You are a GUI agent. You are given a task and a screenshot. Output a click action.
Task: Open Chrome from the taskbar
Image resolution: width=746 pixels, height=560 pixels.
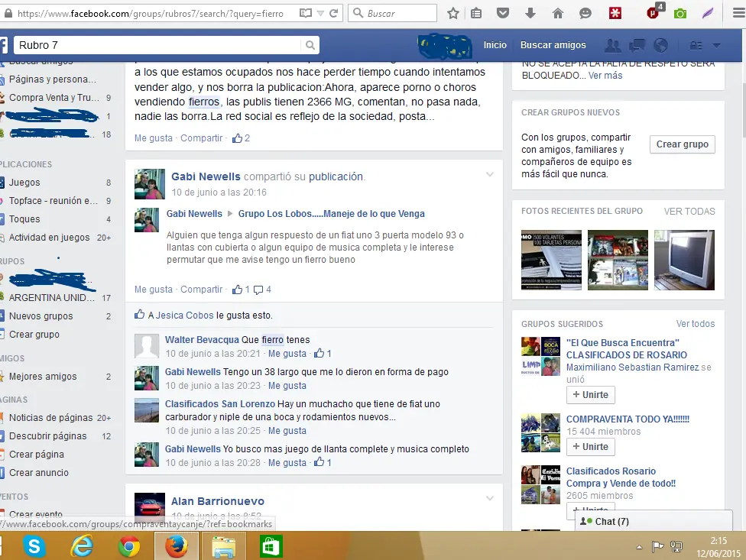[x=129, y=546]
